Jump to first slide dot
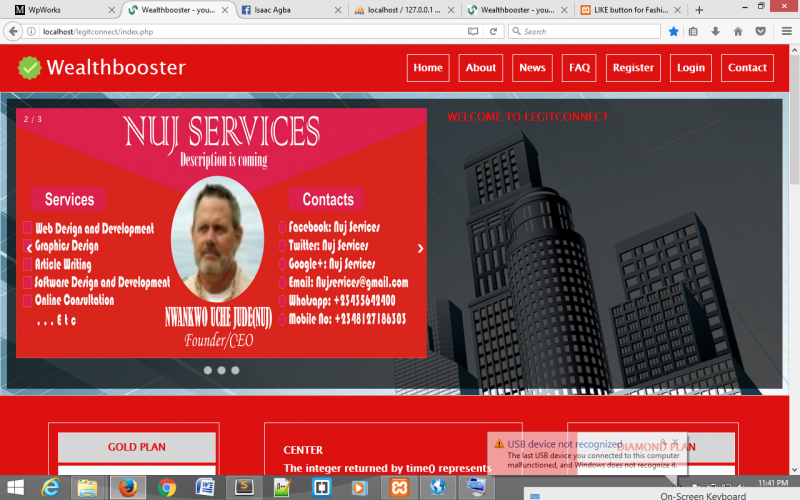The image size is (800, 500). coord(208,370)
